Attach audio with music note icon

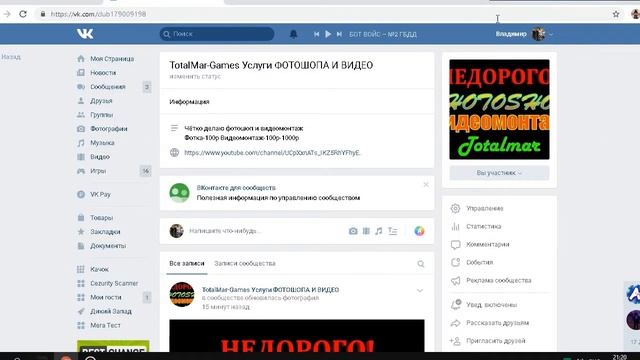click(379, 231)
